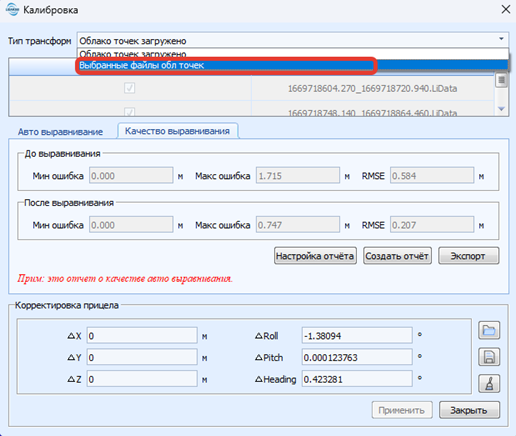This screenshot has width=516, height=436.
Task: Click the red note about авто выравнивания
Action: (125, 279)
